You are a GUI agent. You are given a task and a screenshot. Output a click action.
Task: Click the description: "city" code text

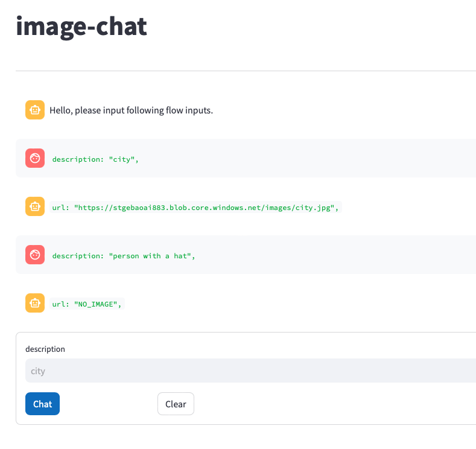96,159
